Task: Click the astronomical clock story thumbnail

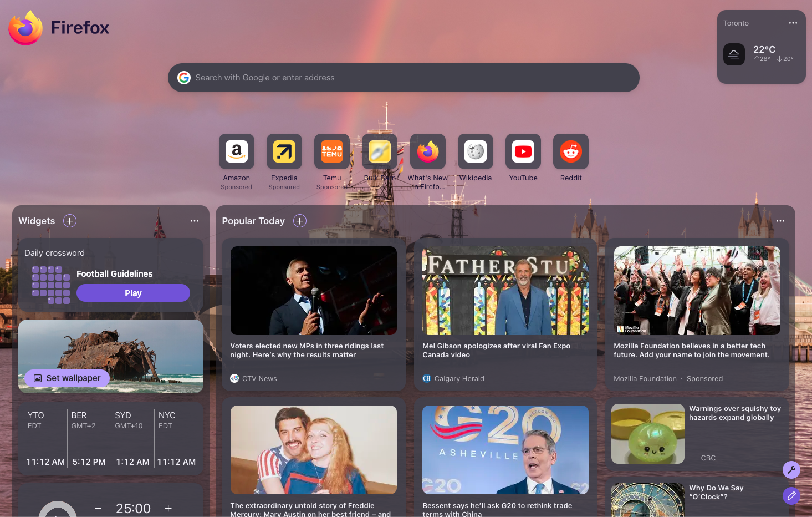Action: coord(648,500)
